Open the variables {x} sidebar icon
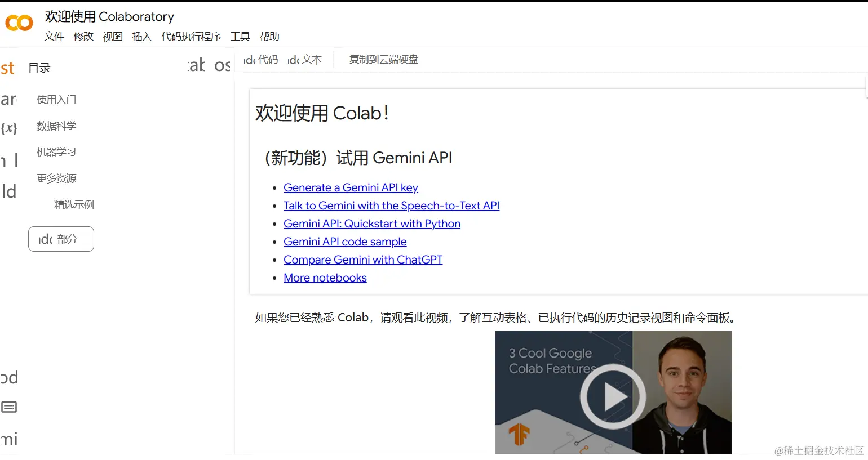This screenshot has height=460, width=868. coord(9,128)
